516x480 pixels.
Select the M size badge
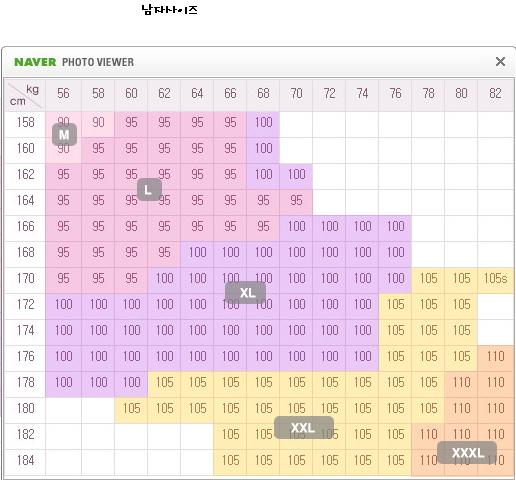(x=64, y=135)
